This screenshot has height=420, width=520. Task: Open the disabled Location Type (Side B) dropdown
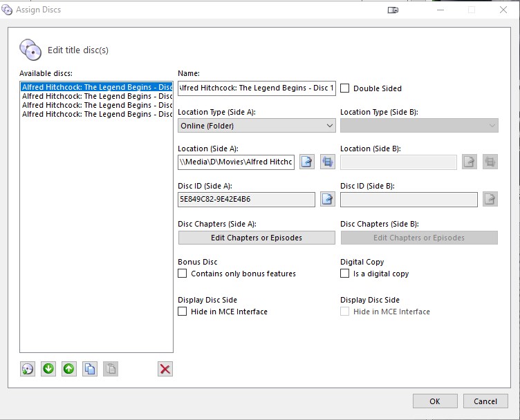pyautogui.click(x=419, y=126)
